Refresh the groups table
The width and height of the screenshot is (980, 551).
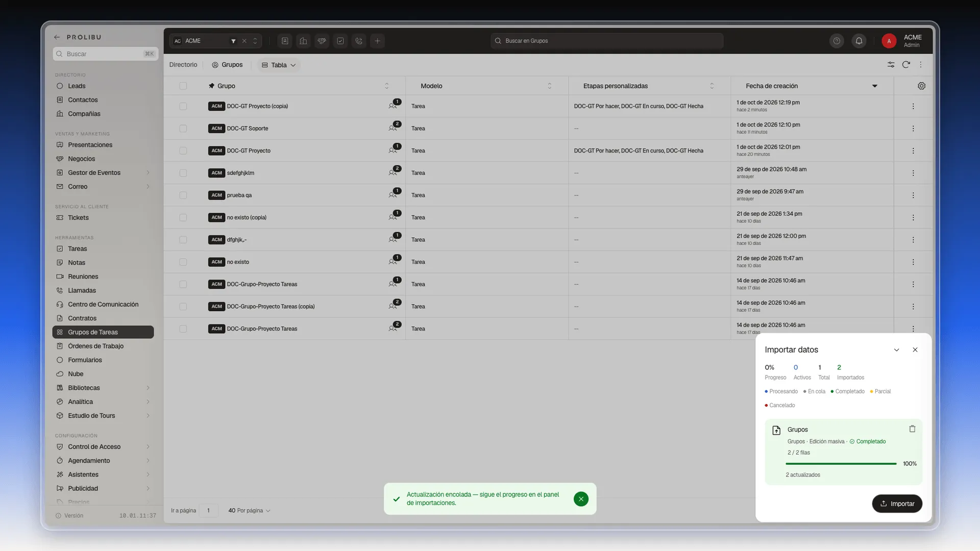point(906,65)
